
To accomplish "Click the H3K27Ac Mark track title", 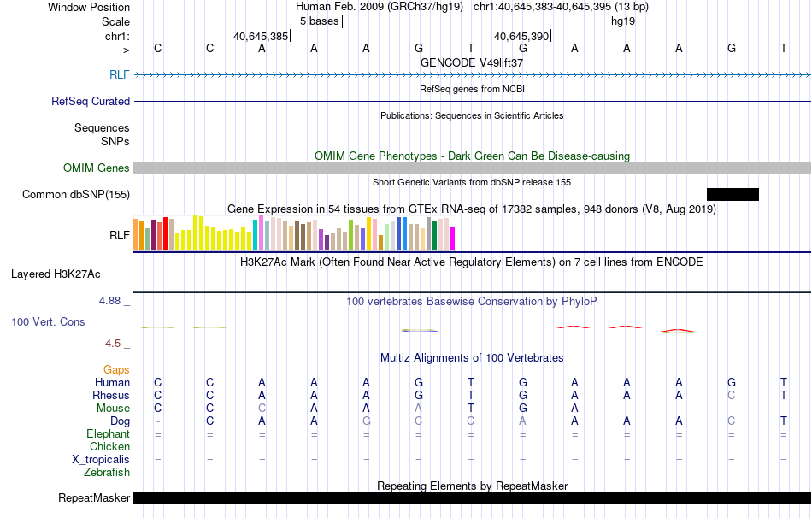I will [x=472, y=262].
